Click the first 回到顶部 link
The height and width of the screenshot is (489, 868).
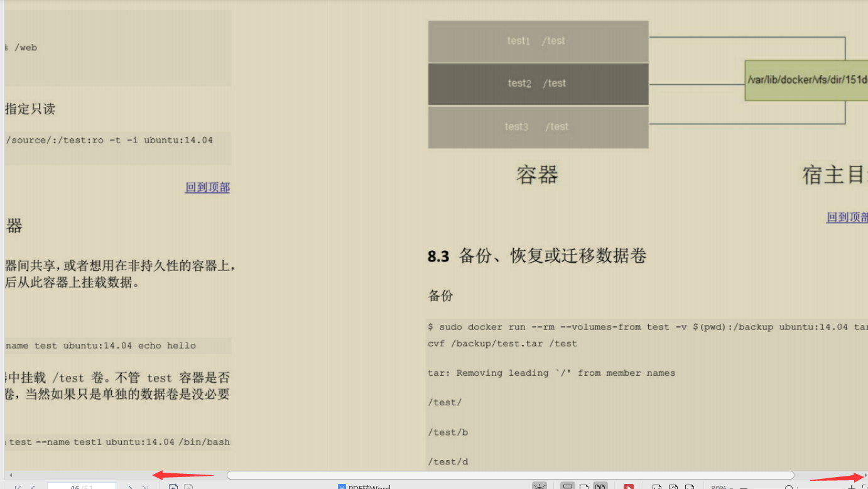coord(207,187)
